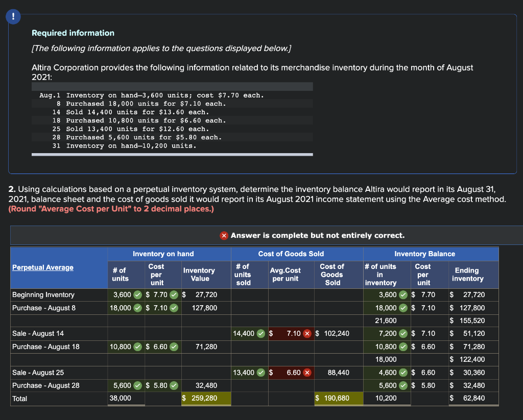Click the Purchase - August 18 row label
This screenshot has height=420, width=523.
[x=46, y=347]
